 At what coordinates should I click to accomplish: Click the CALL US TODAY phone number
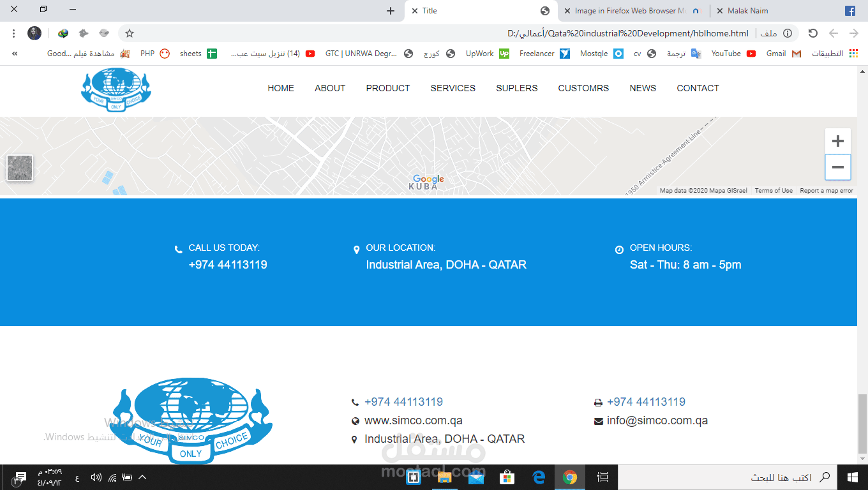pos(228,265)
